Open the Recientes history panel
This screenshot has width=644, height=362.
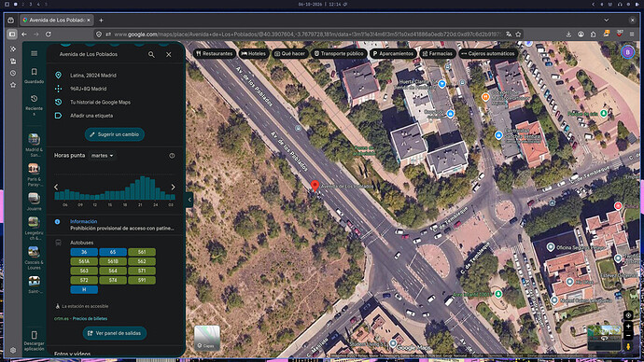tap(35, 104)
